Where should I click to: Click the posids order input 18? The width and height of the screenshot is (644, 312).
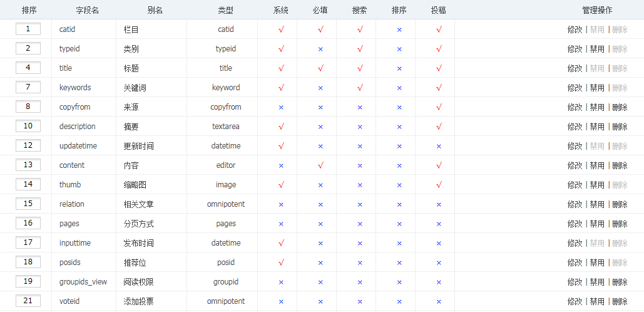[28, 262]
